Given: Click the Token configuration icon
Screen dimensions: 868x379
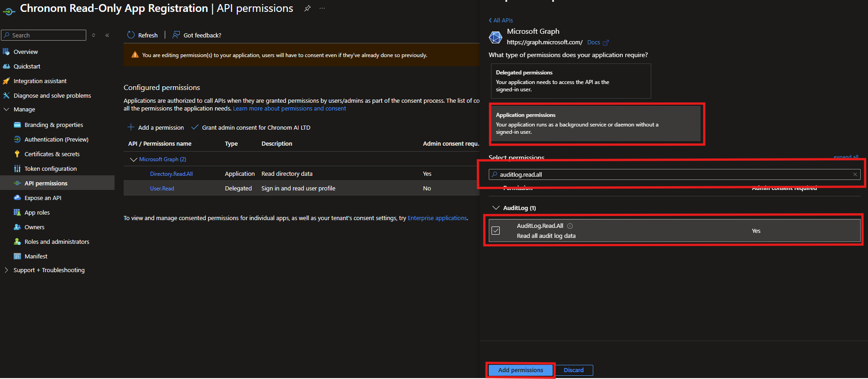Looking at the screenshot, I should (x=17, y=168).
